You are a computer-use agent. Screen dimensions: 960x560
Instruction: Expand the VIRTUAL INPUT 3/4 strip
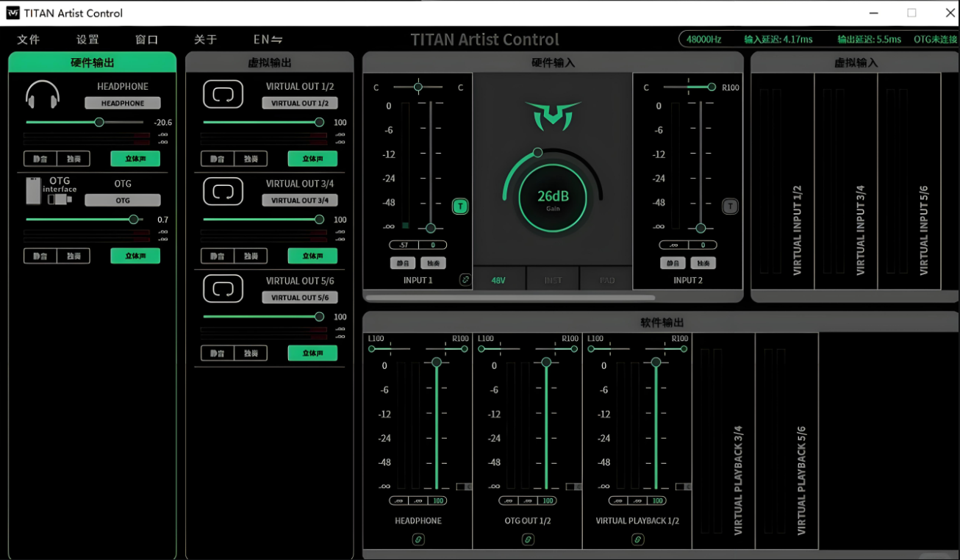[846, 182]
